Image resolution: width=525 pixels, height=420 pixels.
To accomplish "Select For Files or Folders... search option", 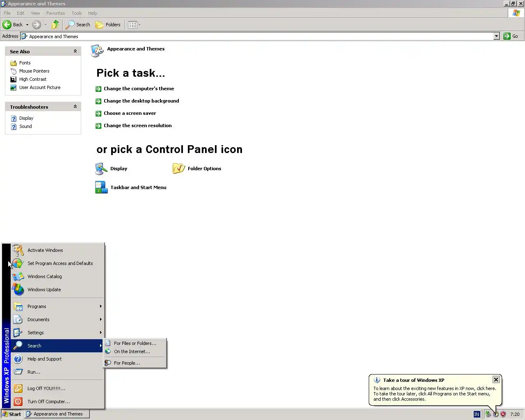I will (135, 343).
